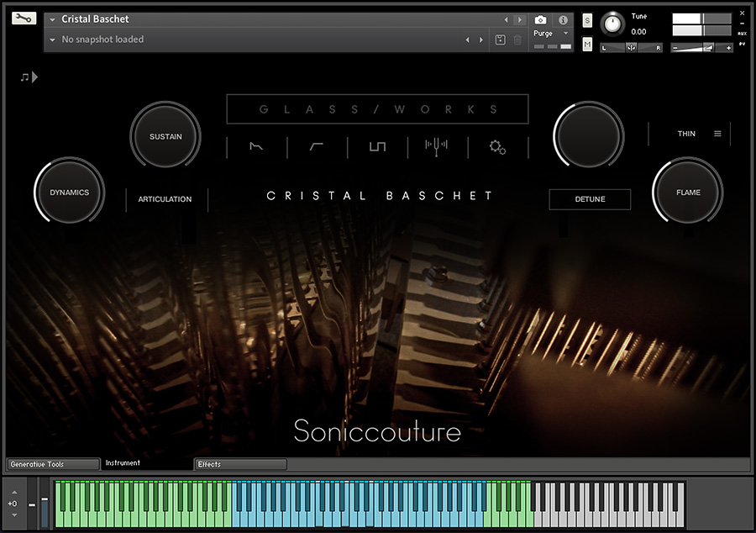Select the previous snapshot arrow

467,40
